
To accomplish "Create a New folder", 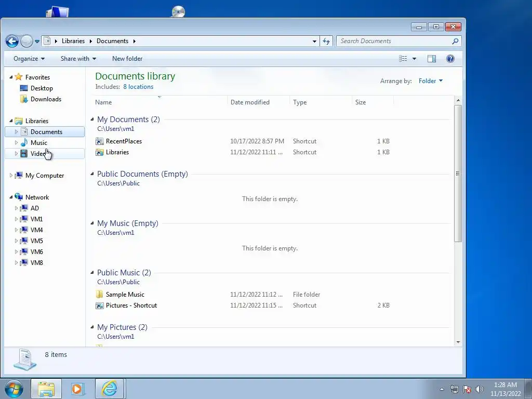I will tap(127, 59).
